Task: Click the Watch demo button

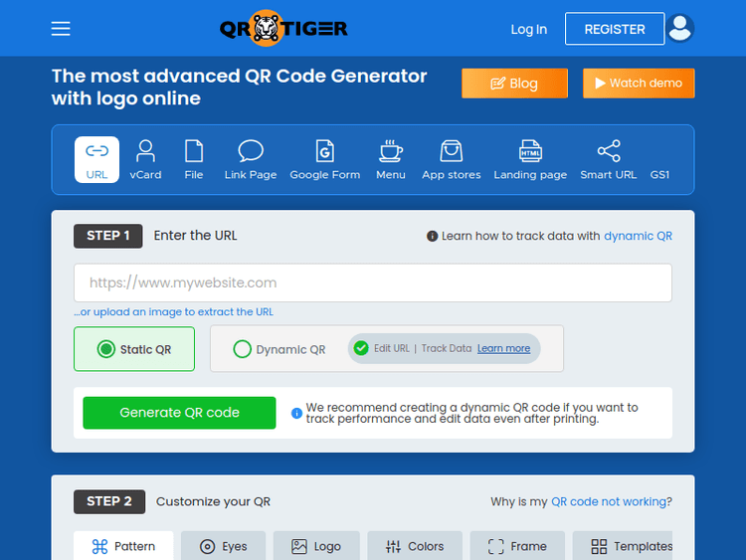Action: pyautogui.click(x=639, y=84)
